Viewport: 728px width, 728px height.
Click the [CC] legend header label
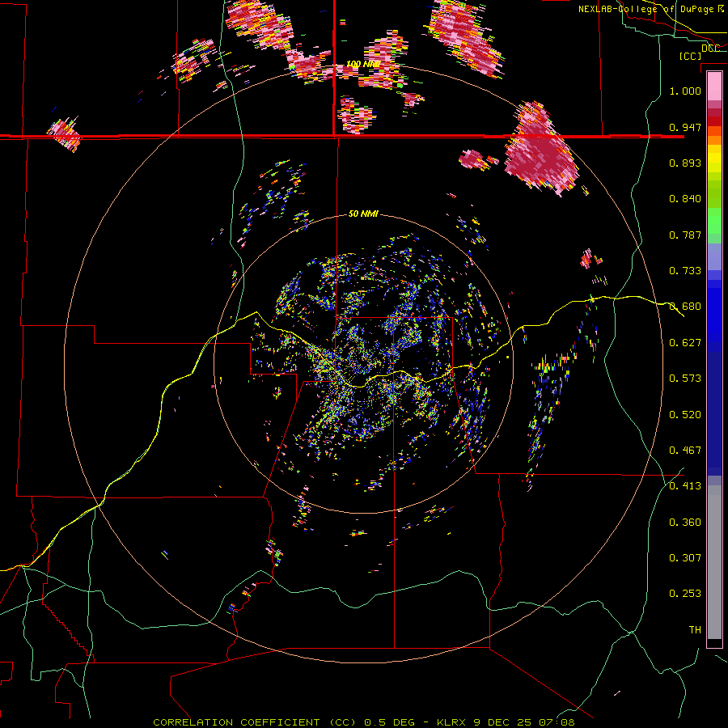pyautogui.click(x=690, y=56)
